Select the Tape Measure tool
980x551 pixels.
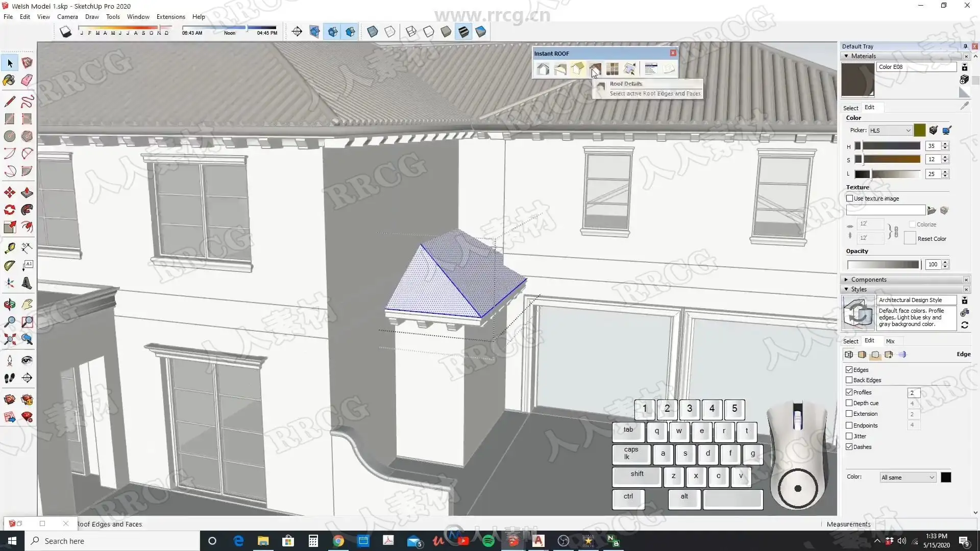point(9,248)
